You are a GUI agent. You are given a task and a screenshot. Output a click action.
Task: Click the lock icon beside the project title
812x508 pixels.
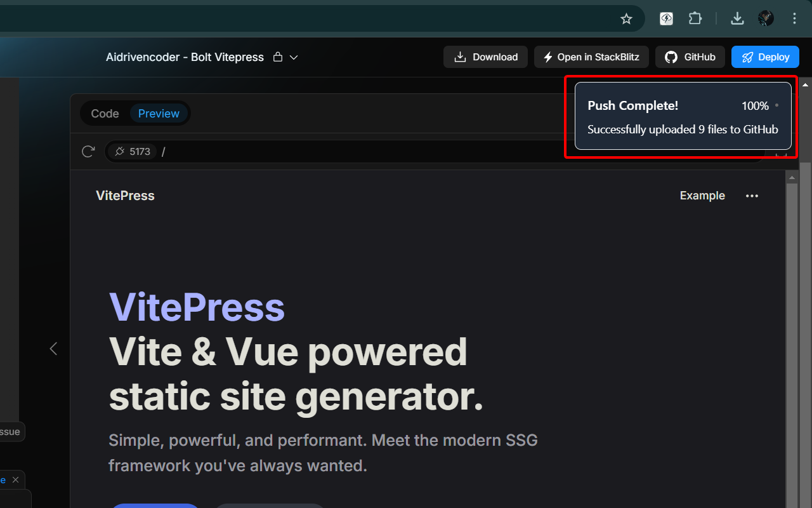(x=277, y=57)
